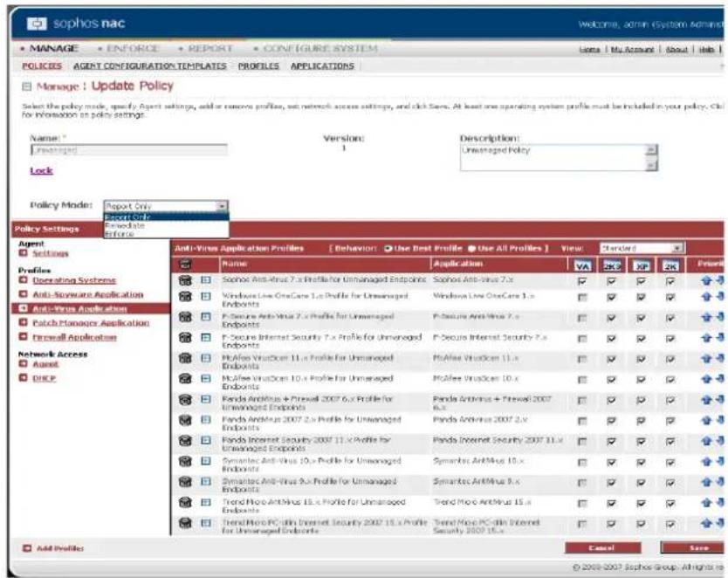Click the details icon for Symantec AntiVirus 10.x

point(206,461)
